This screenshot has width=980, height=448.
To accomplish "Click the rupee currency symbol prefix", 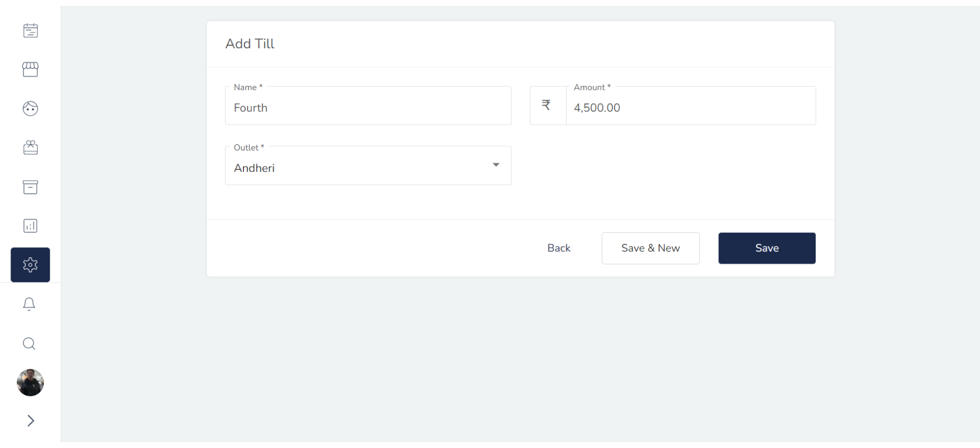I will [x=547, y=105].
